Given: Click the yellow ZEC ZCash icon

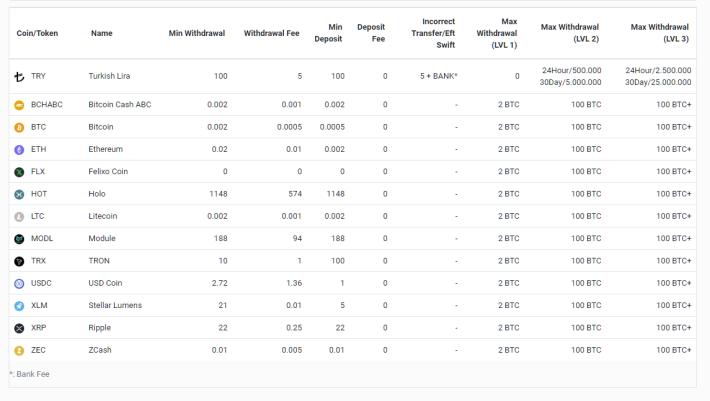Looking at the screenshot, I should pos(19,351).
